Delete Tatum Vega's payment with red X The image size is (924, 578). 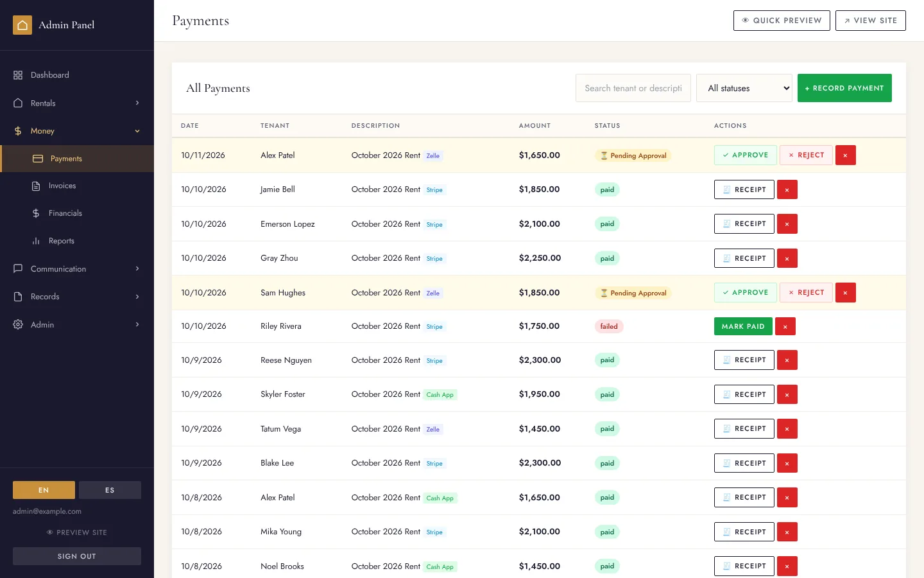[x=787, y=429]
